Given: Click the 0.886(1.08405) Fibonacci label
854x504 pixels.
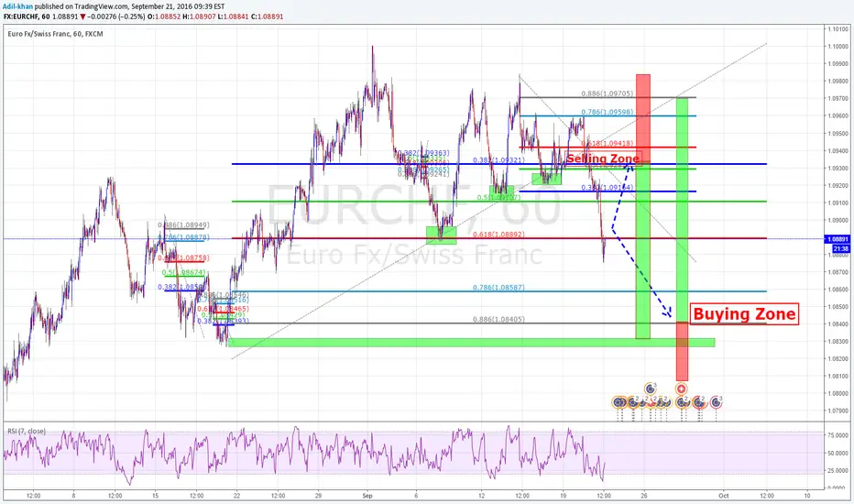Looking at the screenshot, I should coord(498,319).
